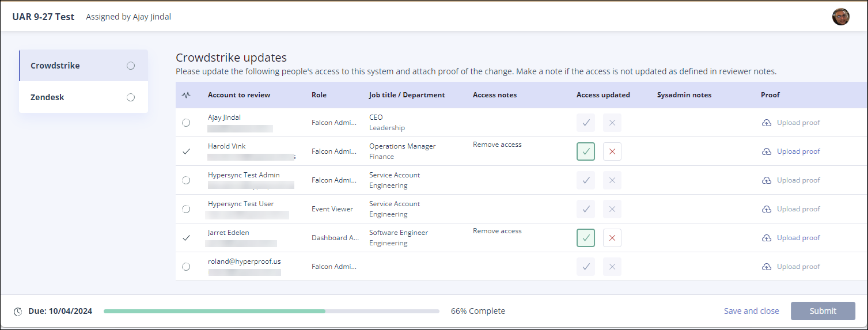
Task: Click the Operations Manager job title
Action: pyautogui.click(x=403, y=146)
